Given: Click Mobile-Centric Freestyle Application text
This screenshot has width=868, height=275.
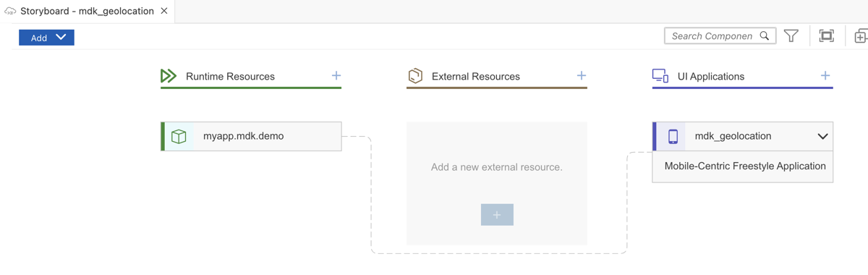Looking at the screenshot, I should pyautogui.click(x=745, y=166).
